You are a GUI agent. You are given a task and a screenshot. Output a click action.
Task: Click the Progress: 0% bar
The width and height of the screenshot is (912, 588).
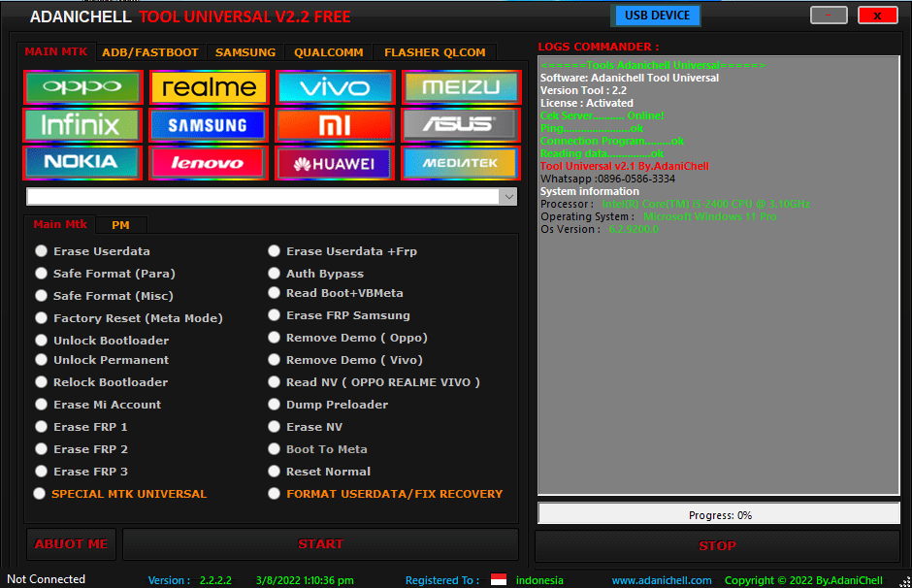pos(718,514)
